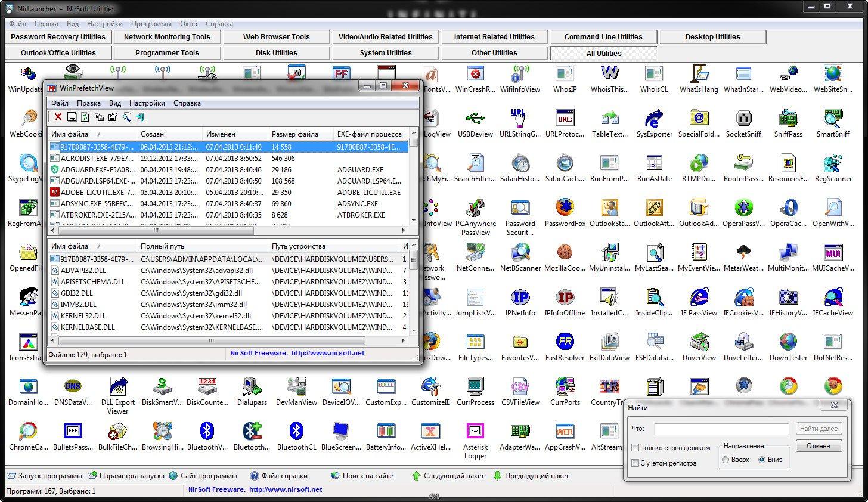Click the 'Запуск программы' button
The width and height of the screenshot is (868, 502).
[x=45, y=476]
